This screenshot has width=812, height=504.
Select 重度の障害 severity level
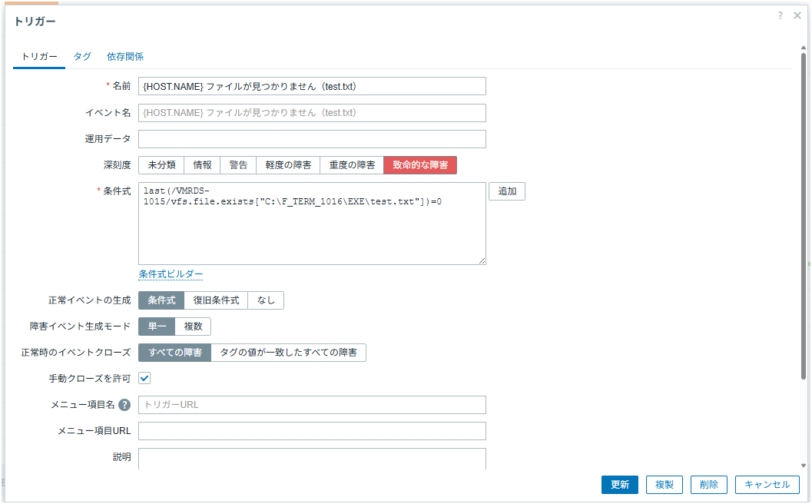coord(352,165)
